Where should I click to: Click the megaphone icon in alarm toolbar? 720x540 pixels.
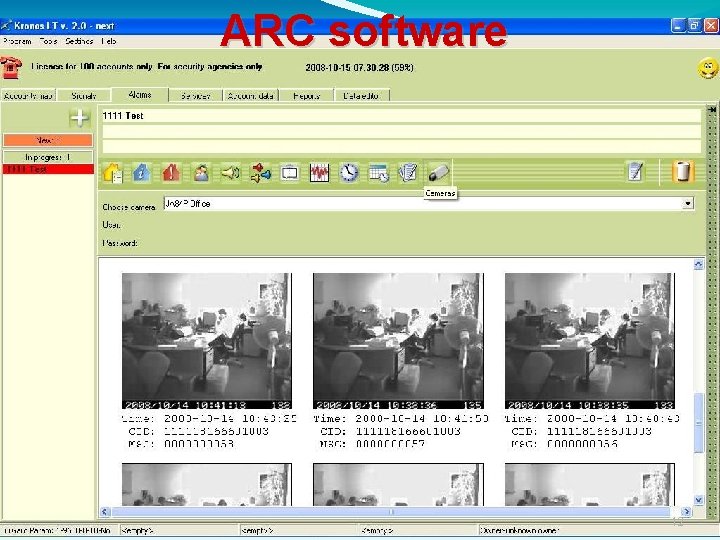click(x=231, y=173)
